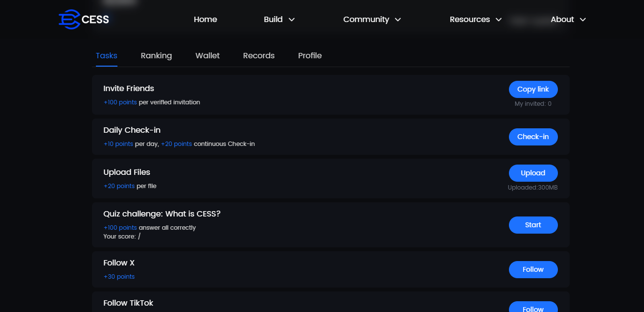The image size is (644, 312).
Task: Click the 'Quiz challenge: What is CESS?' title
Action: tap(162, 214)
